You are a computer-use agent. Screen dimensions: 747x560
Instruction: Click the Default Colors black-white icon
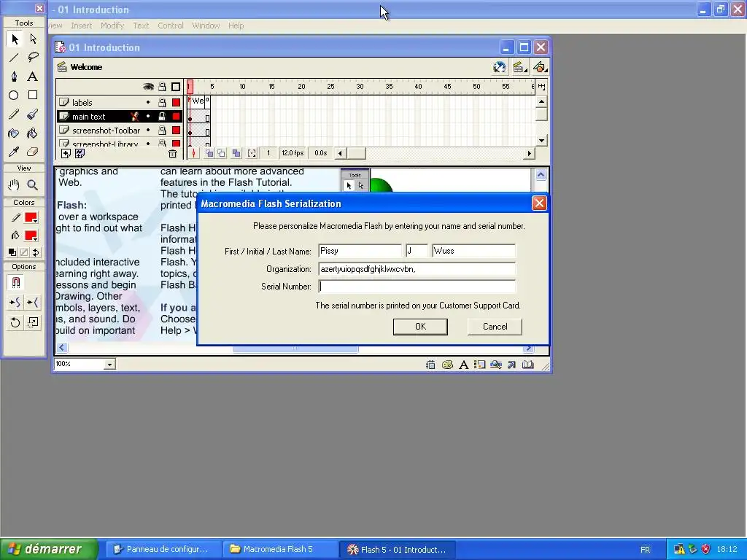pos(12,252)
